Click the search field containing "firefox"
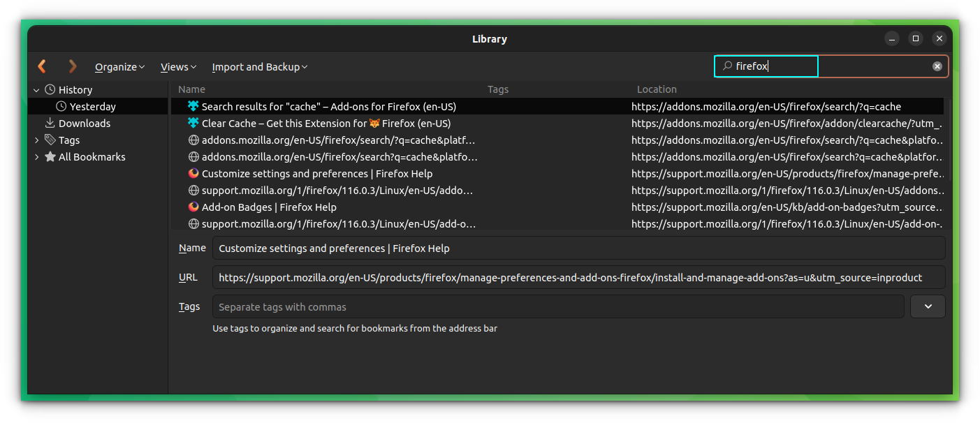Image resolution: width=980 pixels, height=423 pixels. coord(831,66)
